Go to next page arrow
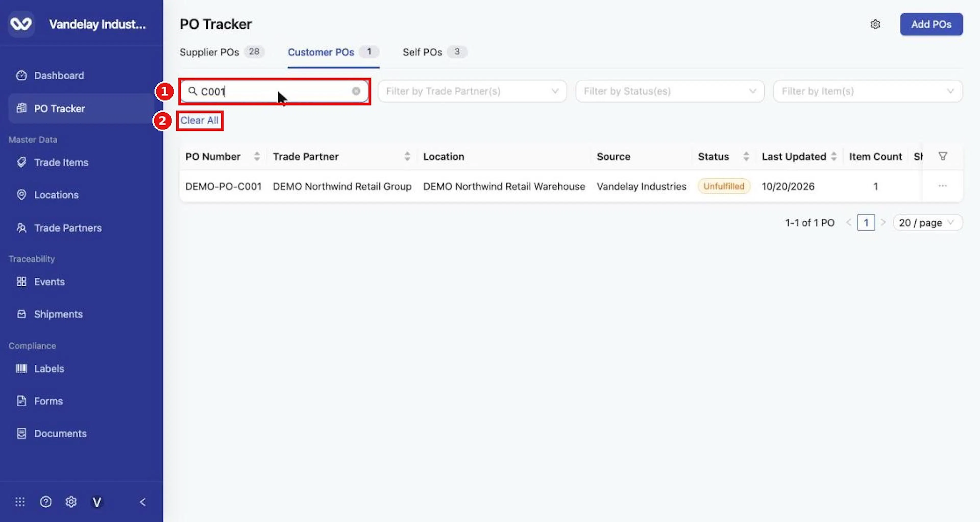This screenshot has height=522, width=980. point(883,222)
